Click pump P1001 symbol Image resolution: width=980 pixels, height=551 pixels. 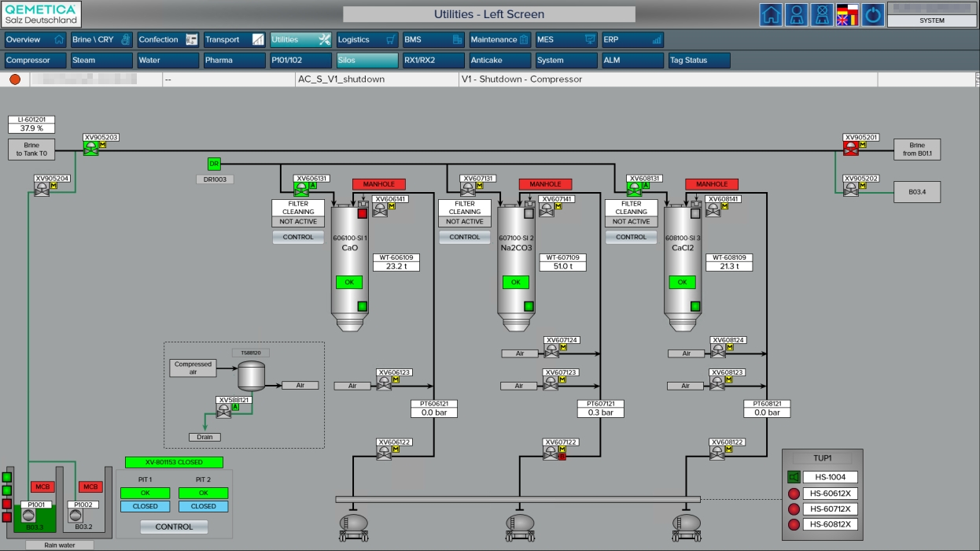pyautogui.click(x=29, y=515)
